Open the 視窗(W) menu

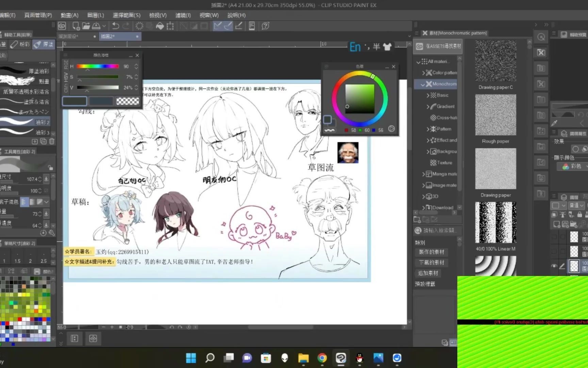click(209, 15)
